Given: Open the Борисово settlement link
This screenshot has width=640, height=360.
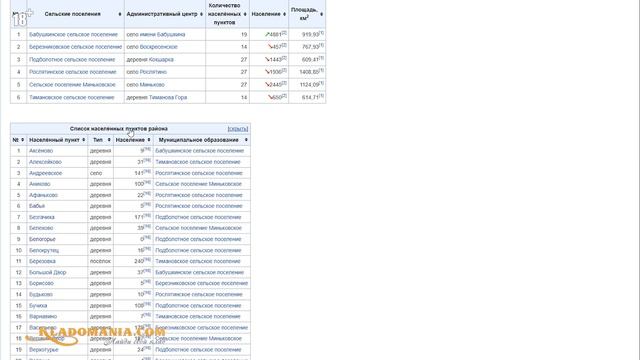Looking at the screenshot, I should (x=41, y=284).
